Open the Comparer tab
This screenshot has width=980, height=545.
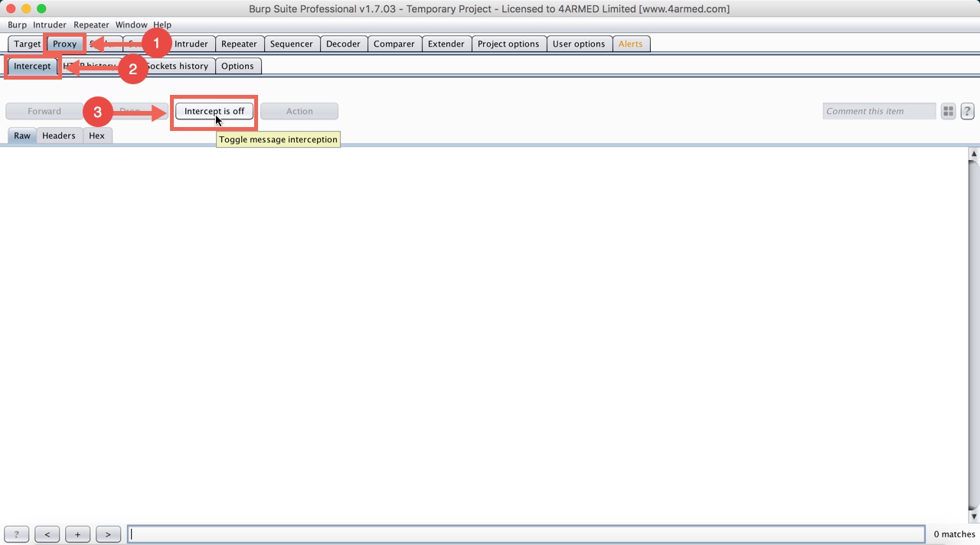[x=394, y=44]
